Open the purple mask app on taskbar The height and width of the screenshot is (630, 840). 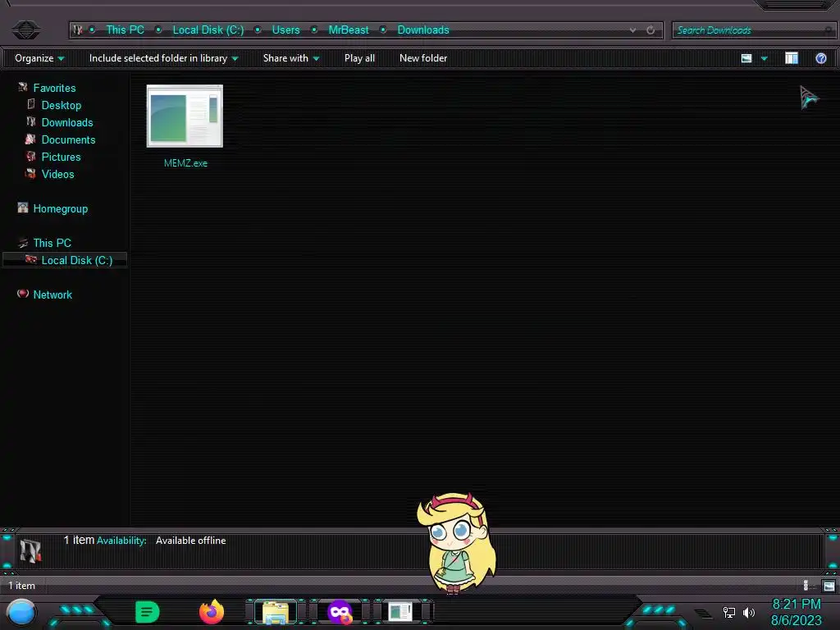coord(340,612)
